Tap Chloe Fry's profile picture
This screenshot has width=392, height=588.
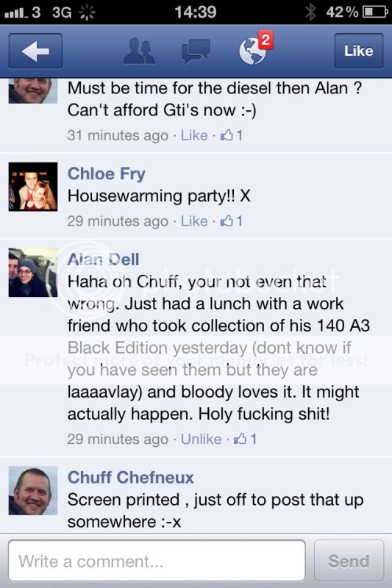pyautogui.click(x=33, y=187)
